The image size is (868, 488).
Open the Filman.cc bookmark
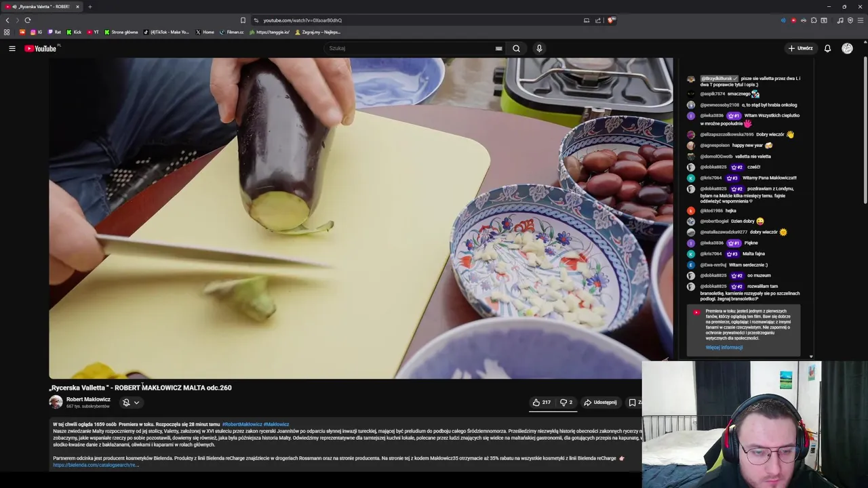(x=232, y=32)
